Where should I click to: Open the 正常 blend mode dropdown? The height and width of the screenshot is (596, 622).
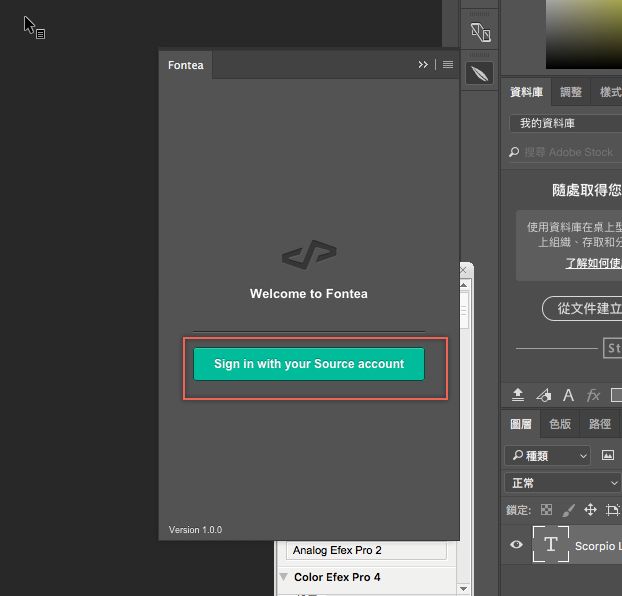[x=560, y=483]
